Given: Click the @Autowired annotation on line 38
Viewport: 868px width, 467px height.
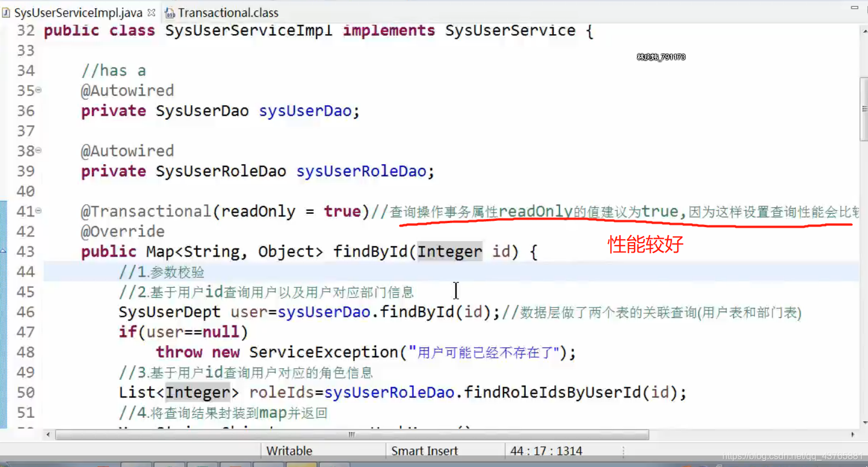Looking at the screenshot, I should (127, 151).
